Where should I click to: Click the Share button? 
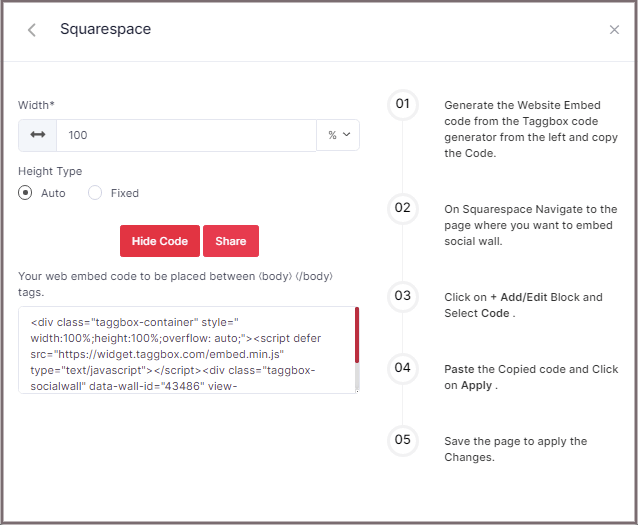[x=231, y=241]
